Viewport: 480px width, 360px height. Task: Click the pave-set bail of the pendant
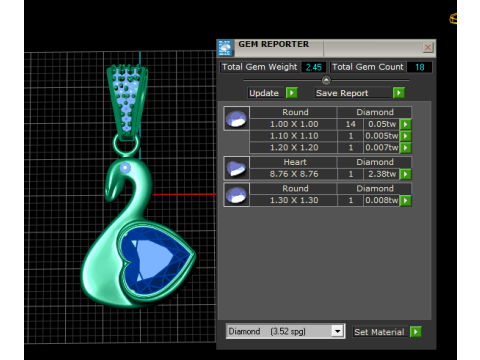(127, 103)
